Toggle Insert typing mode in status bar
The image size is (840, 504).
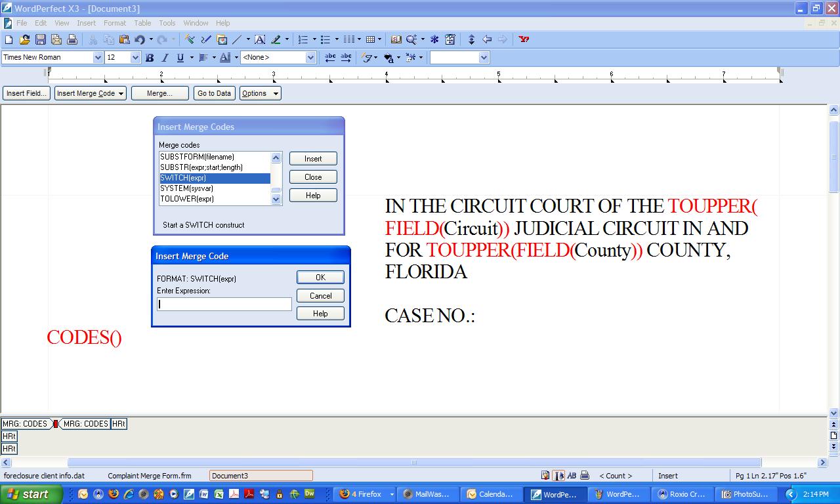pos(668,476)
